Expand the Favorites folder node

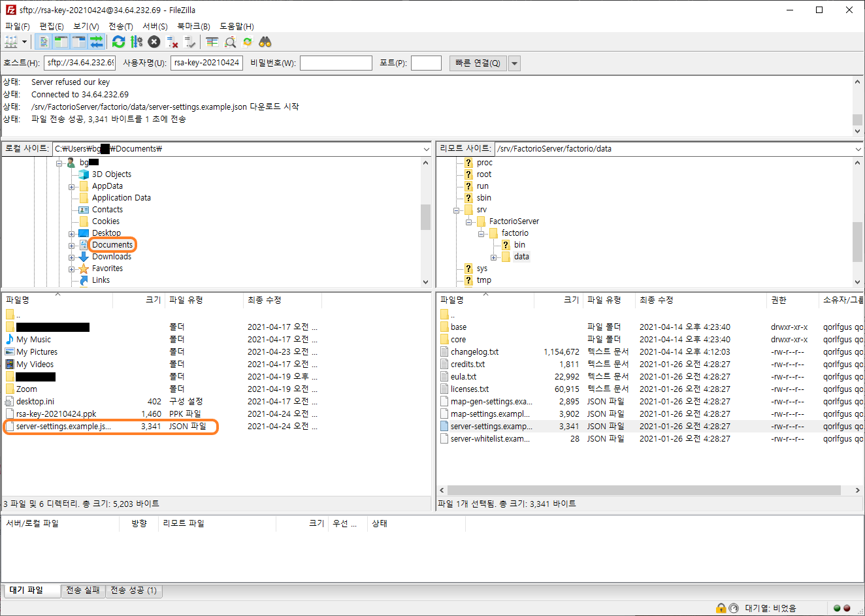pyautogui.click(x=72, y=269)
